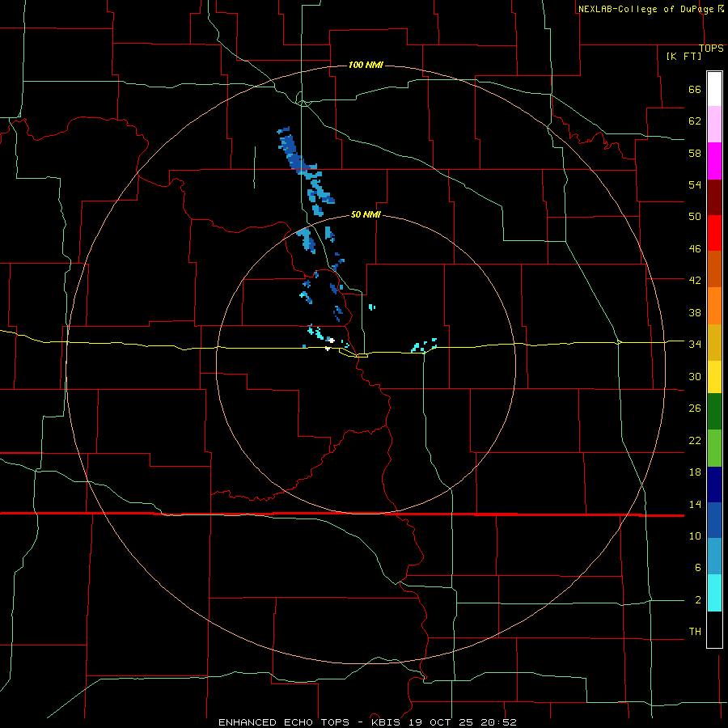Viewport: 728px width, 728px height.
Task: Click the cyan swatch near 2
Action: (714, 593)
